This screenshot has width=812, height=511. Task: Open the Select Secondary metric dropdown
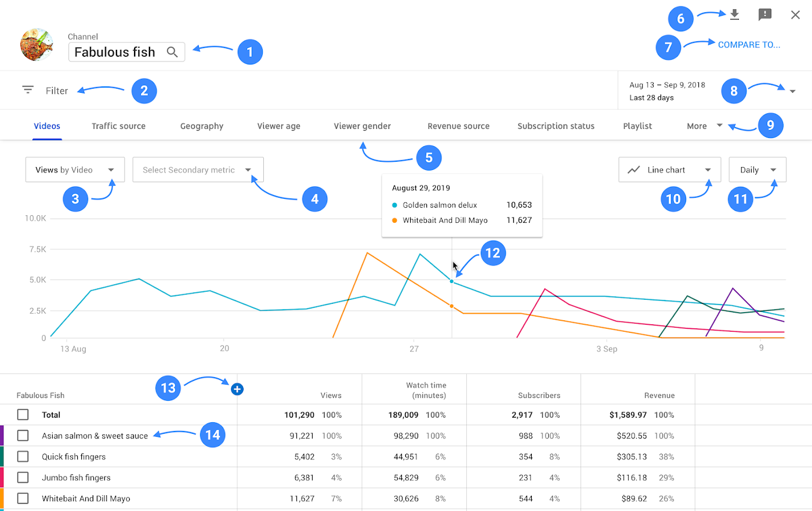[x=198, y=170]
